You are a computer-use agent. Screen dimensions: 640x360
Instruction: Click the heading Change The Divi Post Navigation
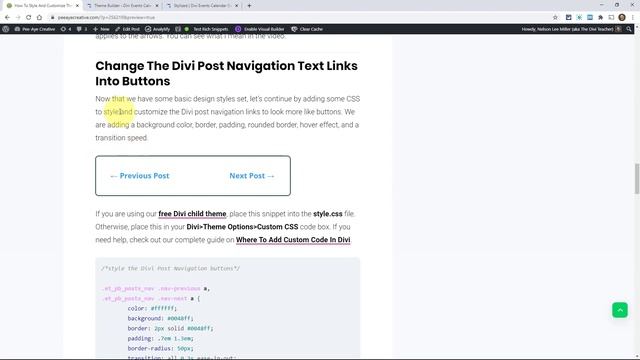click(227, 73)
